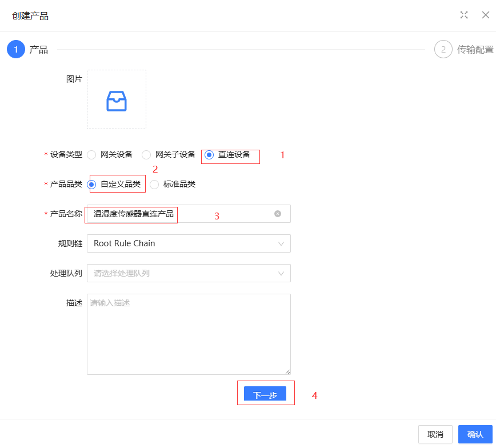Image resolution: width=496 pixels, height=448 pixels.
Task: Click the 规则链 dropdown arrow
Action: point(281,243)
